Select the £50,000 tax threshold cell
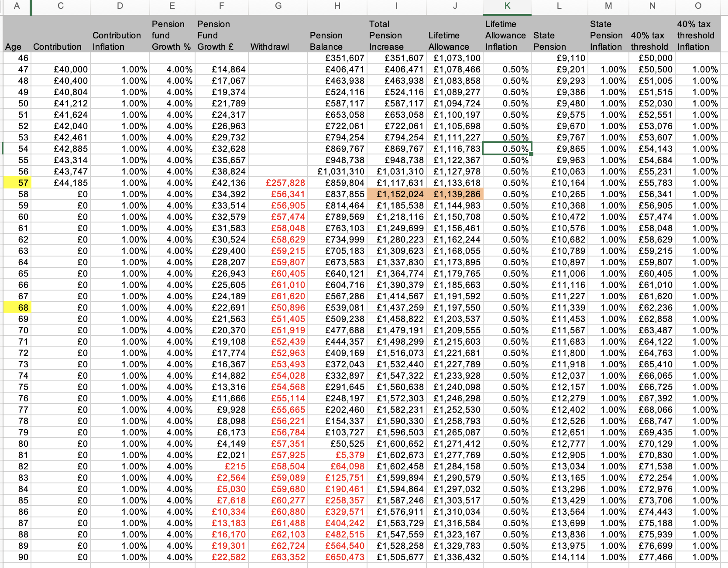728x568 pixels. click(652, 58)
